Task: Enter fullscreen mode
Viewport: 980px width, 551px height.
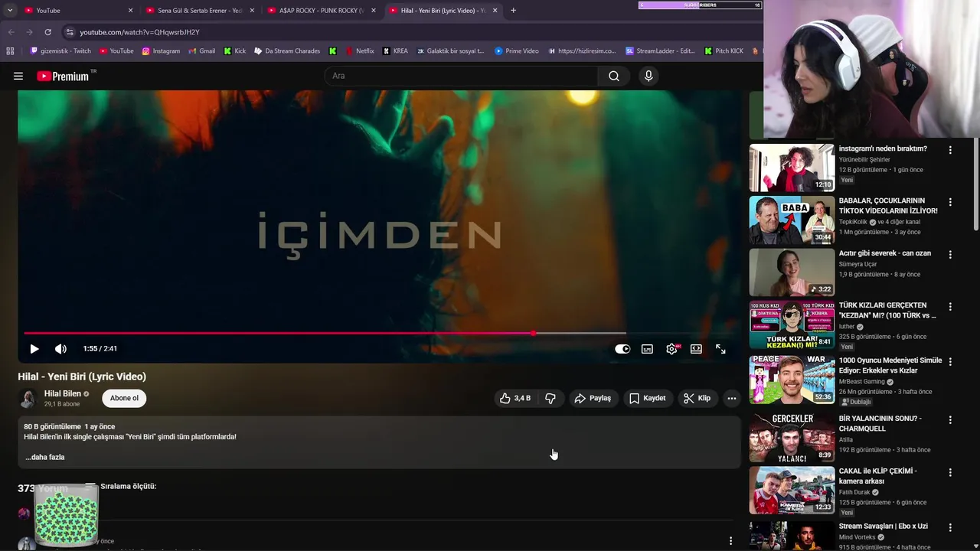Action: 720,349
